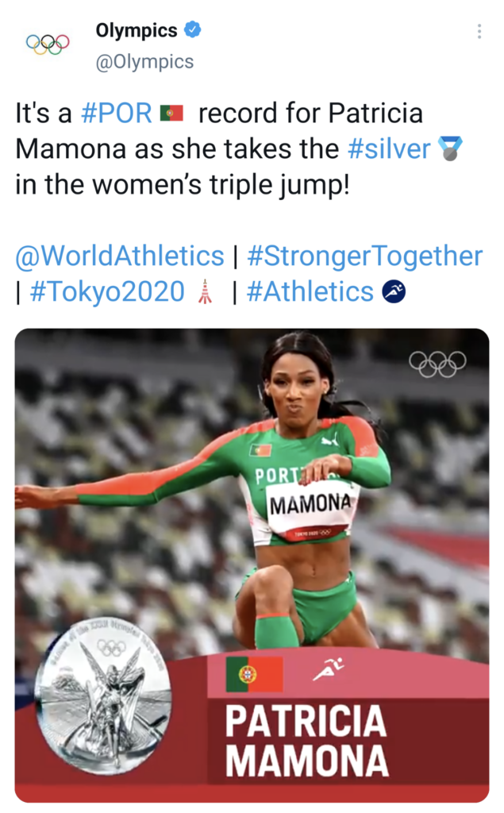The image size is (504, 813).
Task: Open the #StrongerTogether hashtag
Action: click(365, 256)
